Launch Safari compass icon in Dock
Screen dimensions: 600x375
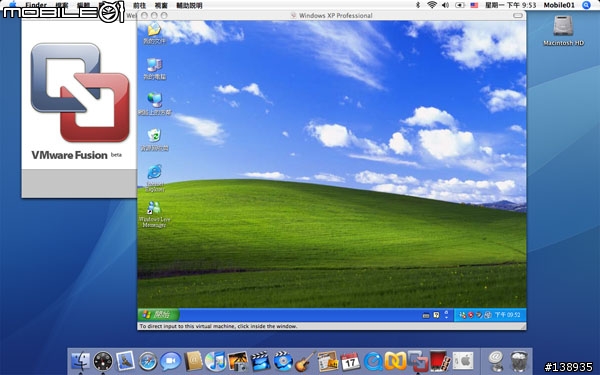[148, 361]
